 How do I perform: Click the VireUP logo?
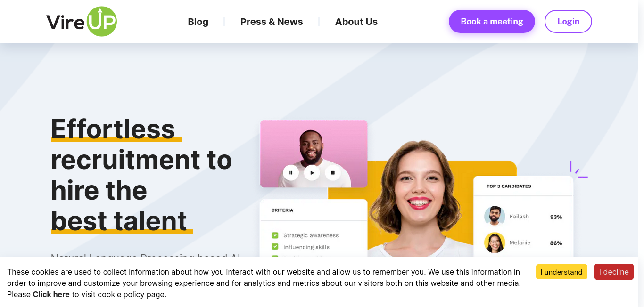(x=82, y=22)
